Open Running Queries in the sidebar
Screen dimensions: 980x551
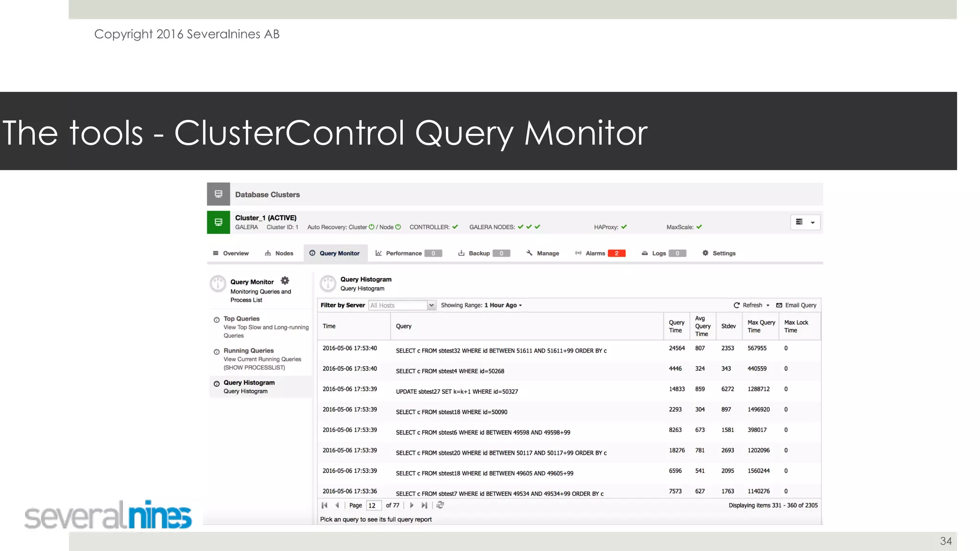261,359
